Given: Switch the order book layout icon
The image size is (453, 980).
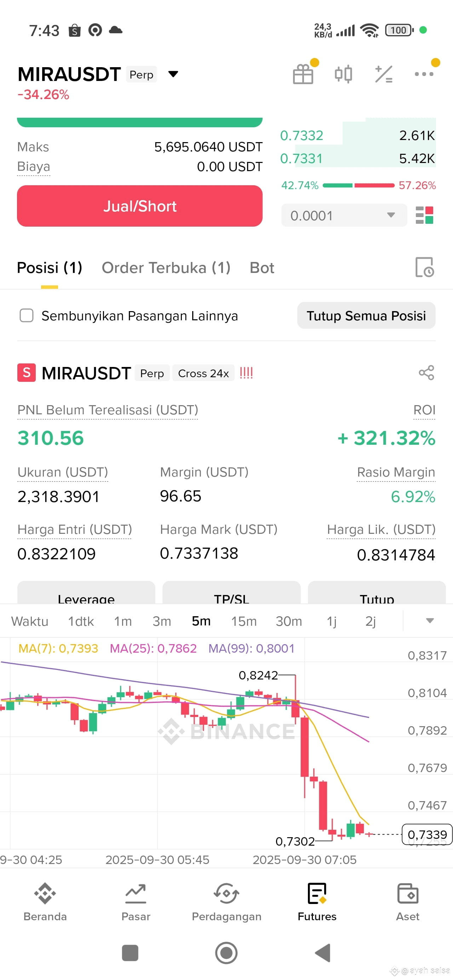Looking at the screenshot, I should point(424,215).
